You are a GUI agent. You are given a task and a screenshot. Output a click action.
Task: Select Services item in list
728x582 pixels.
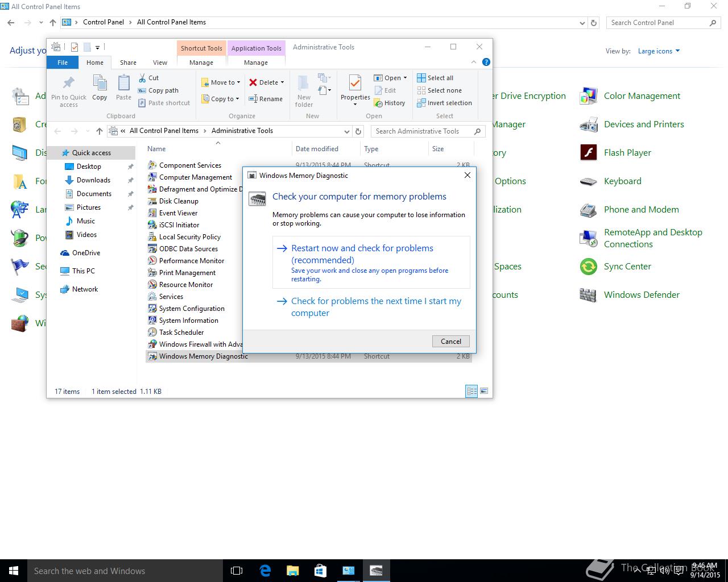171,297
